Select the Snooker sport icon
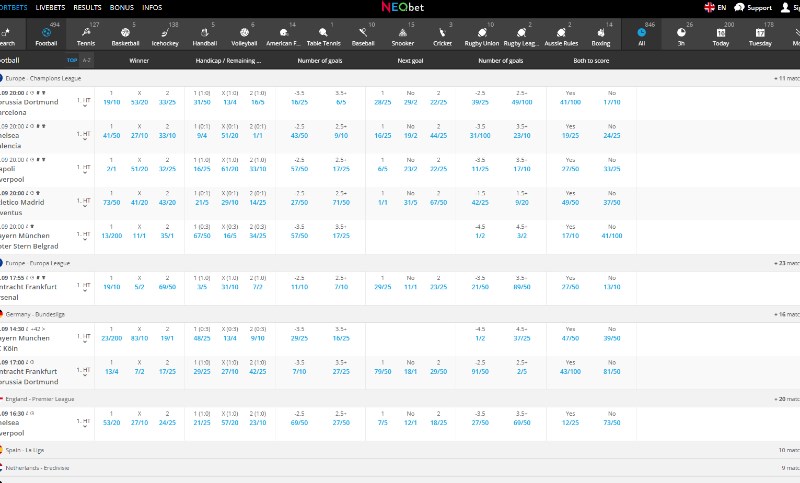 click(403, 35)
